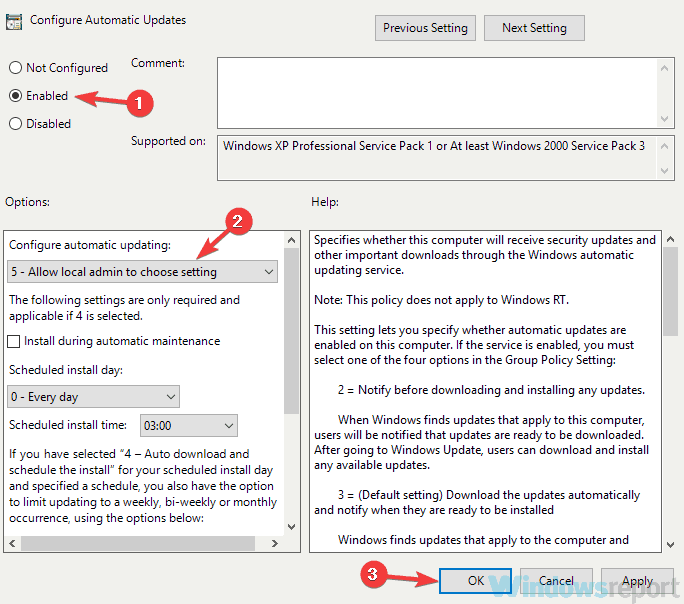Click the Supported on text field
Image resolution: width=684 pixels, height=604 pixels.
click(437, 157)
